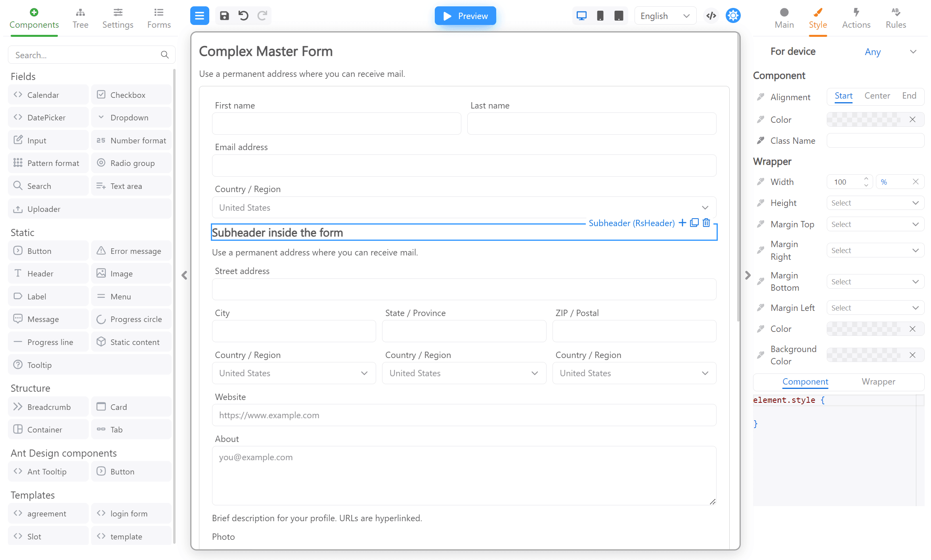
Task: Switch to desktop device view icon
Action: (581, 16)
